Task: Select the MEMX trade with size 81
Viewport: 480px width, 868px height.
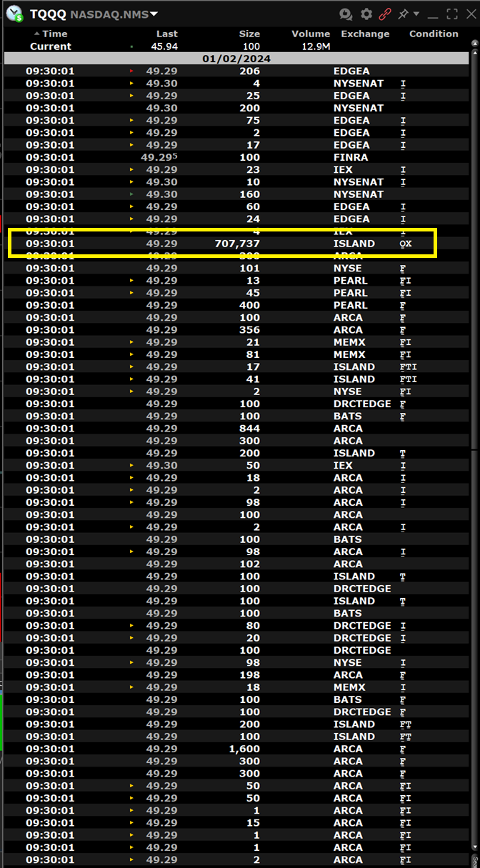Action: (236, 354)
